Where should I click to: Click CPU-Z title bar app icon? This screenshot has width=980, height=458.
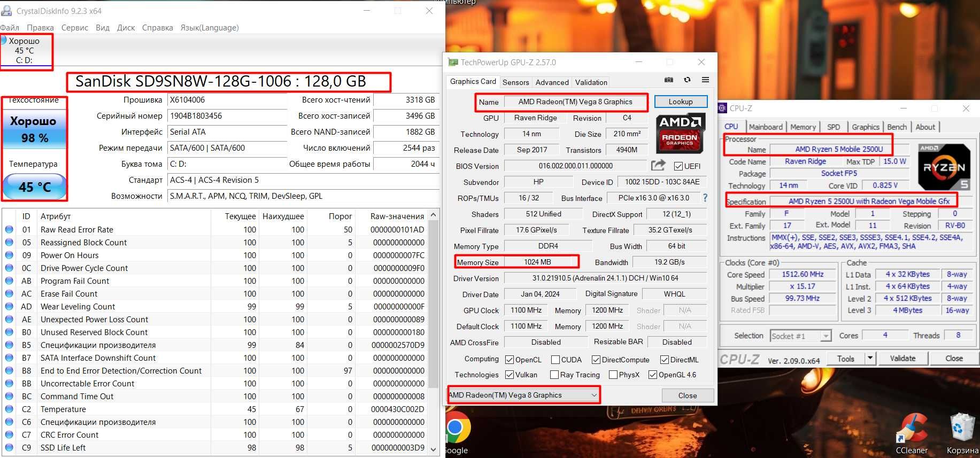click(722, 108)
